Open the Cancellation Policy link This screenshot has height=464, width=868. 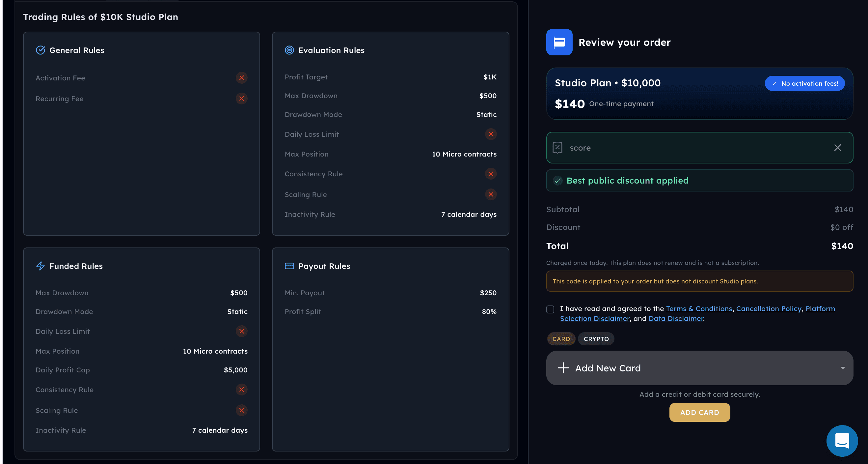pos(769,309)
